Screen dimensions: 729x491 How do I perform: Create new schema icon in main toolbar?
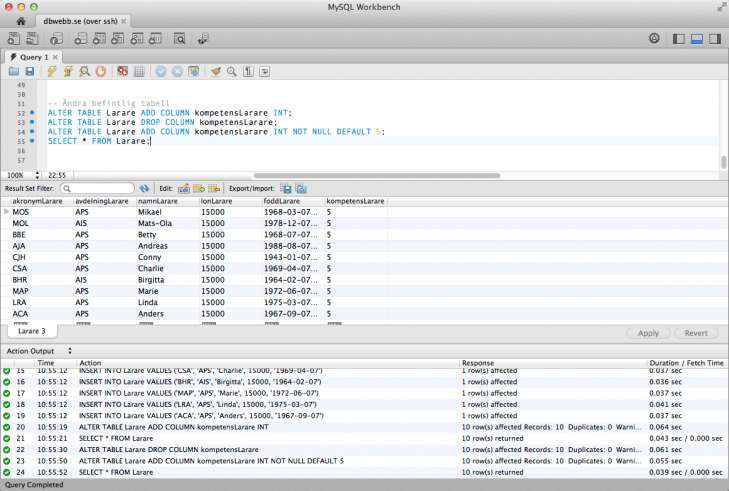80,39
